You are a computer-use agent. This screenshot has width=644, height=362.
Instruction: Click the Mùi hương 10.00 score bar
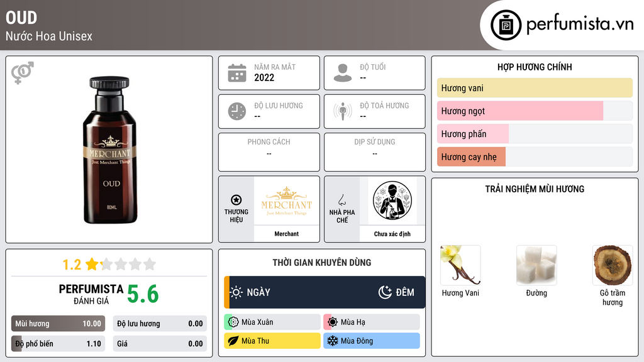tap(58, 324)
